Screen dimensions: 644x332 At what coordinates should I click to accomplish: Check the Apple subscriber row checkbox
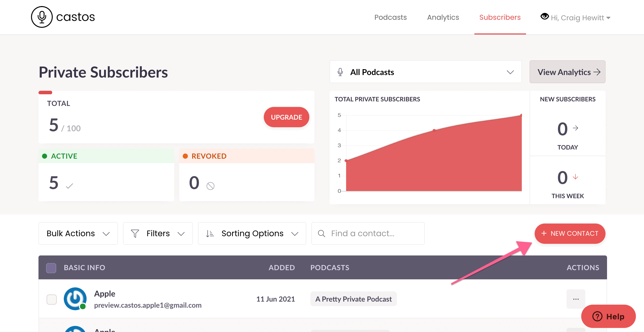(52, 300)
